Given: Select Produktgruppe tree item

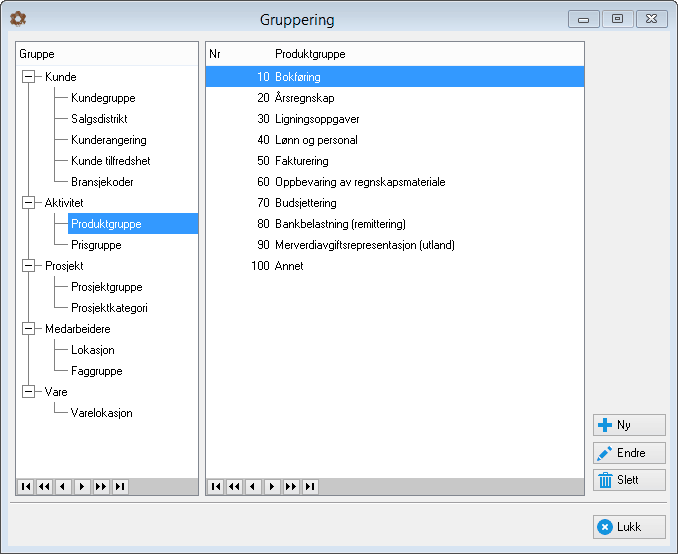Looking at the screenshot, I should (x=133, y=224).
